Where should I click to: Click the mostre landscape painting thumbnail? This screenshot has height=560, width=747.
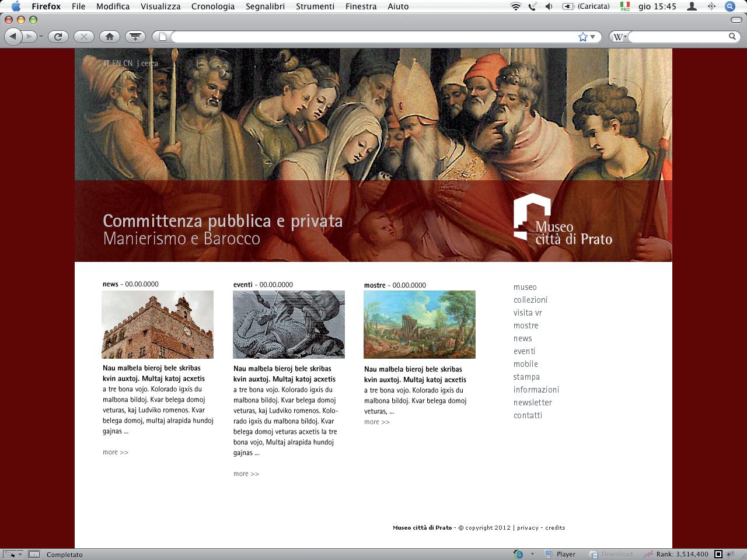tap(420, 325)
